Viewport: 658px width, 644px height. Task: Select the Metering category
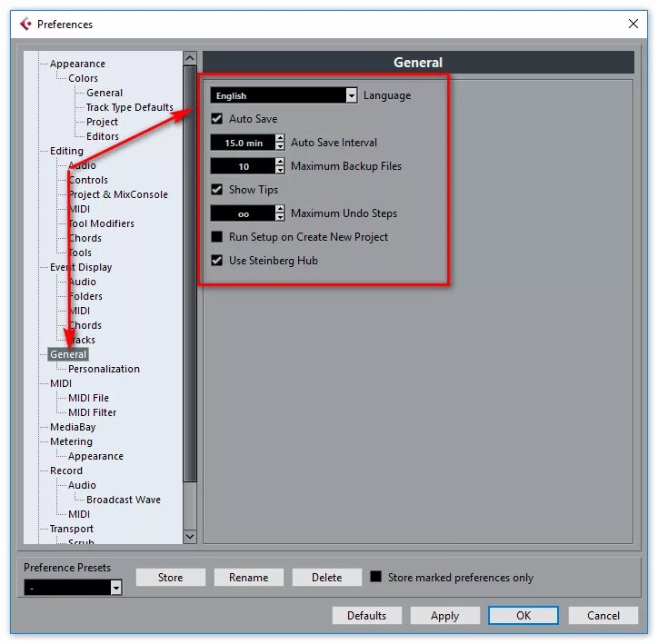[x=71, y=441]
